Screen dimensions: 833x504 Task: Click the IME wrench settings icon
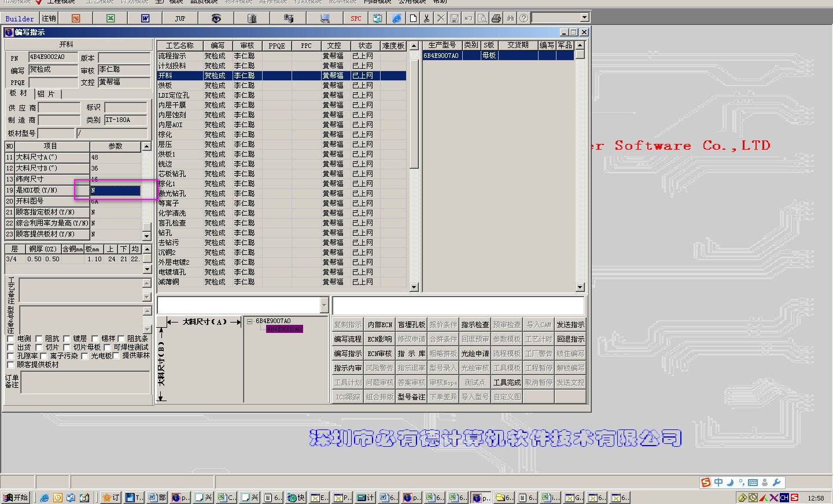[x=777, y=482]
